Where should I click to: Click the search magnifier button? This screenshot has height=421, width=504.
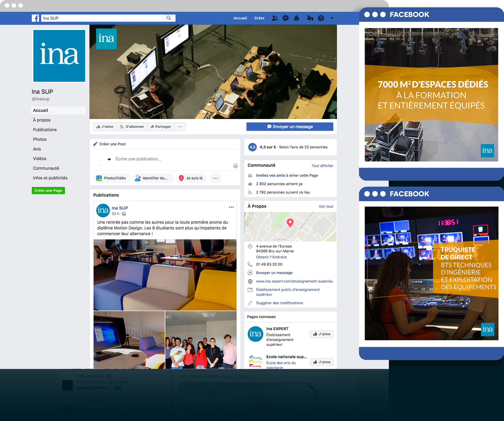point(169,18)
